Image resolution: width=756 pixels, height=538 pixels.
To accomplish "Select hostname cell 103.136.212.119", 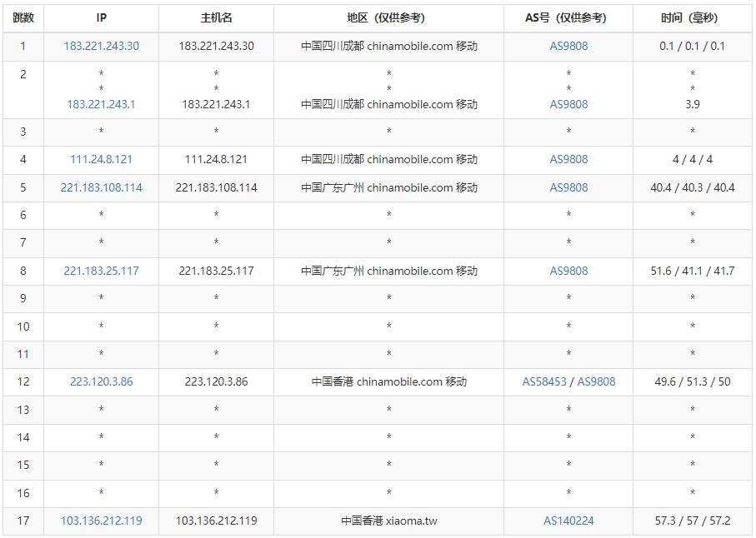I will [x=216, y=521].
